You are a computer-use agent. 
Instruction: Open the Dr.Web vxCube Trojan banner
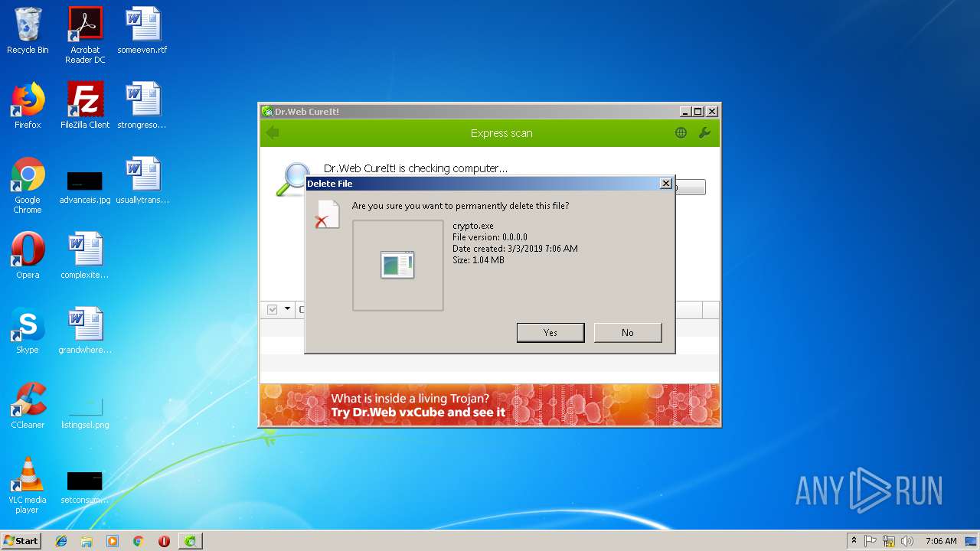[490, 405]
